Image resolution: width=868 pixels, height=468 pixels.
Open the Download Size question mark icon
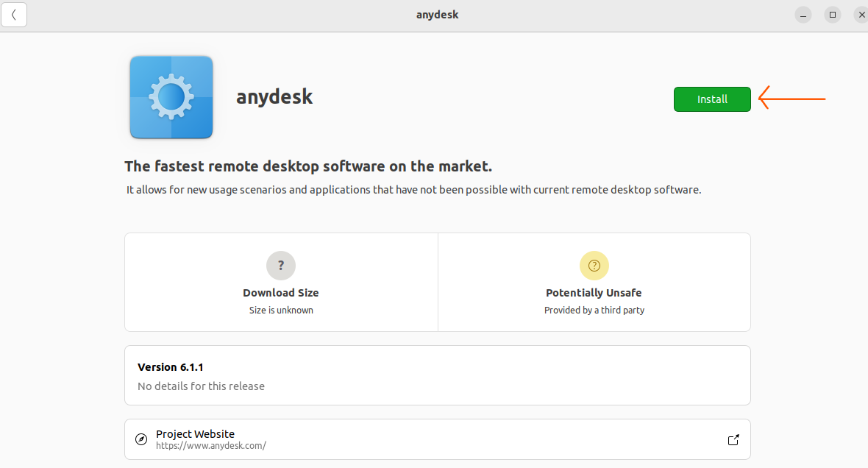click(x=281, y=266)
